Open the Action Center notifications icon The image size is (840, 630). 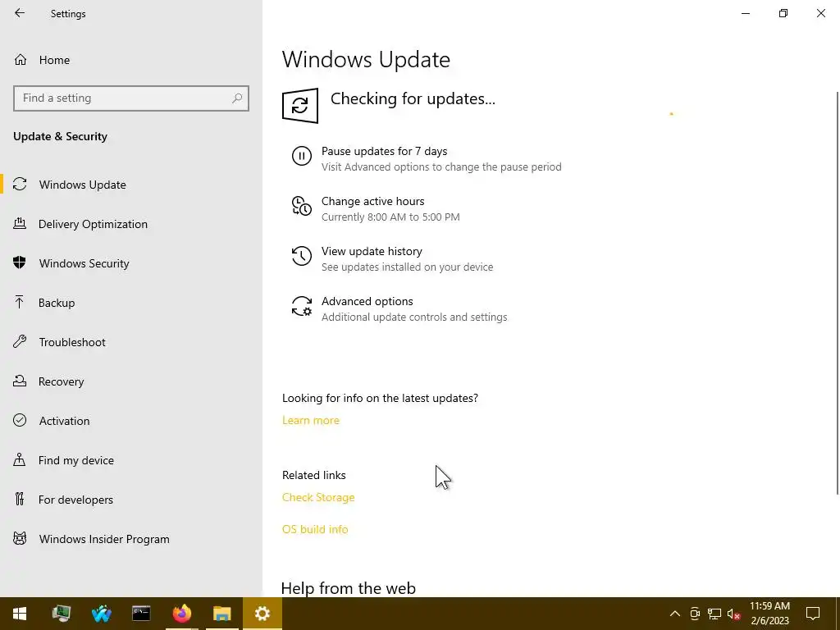[x=813, y=614]
